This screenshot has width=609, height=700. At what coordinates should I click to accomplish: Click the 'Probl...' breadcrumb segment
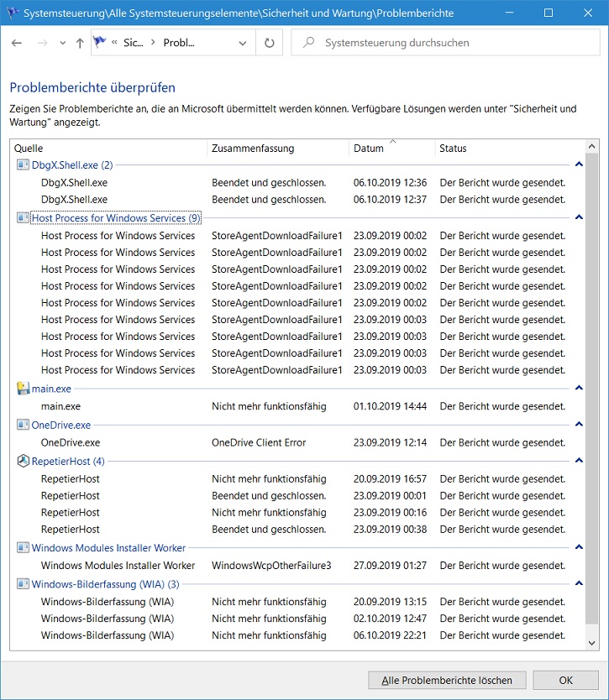[179, 43]
